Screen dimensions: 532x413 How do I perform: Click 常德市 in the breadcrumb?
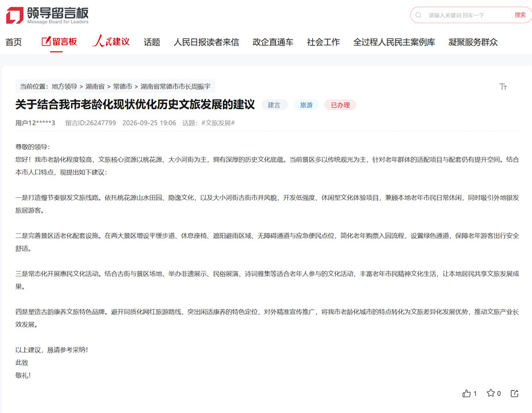point(122,86)
